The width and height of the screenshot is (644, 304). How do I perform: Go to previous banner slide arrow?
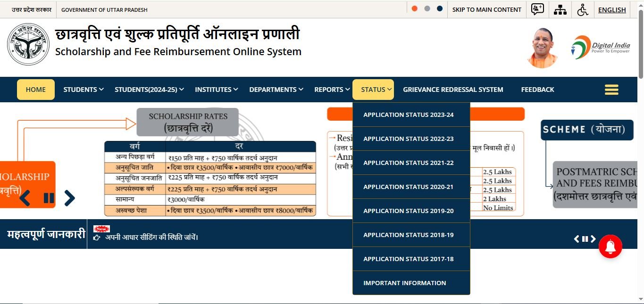(x=25, y=198)
